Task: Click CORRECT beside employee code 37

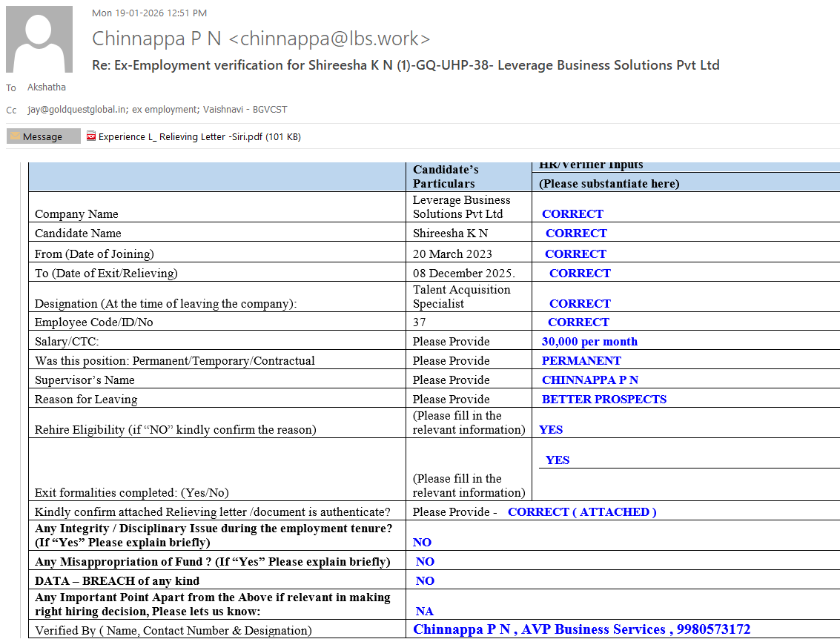Action: pos(578,322)
